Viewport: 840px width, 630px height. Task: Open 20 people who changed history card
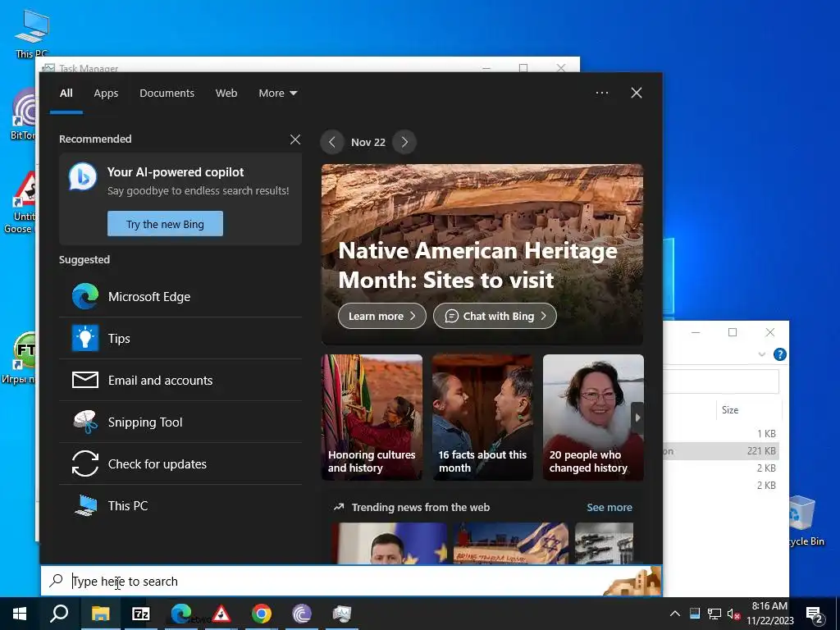593,418
